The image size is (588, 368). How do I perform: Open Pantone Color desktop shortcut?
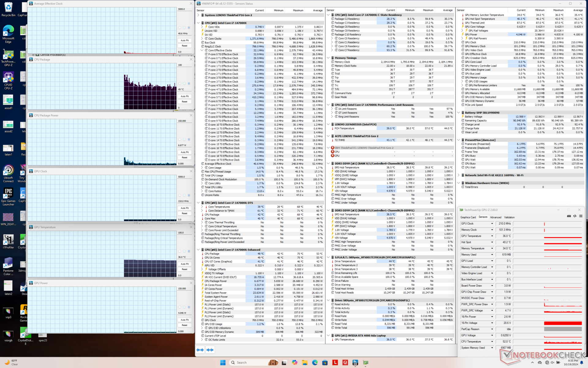point(8,266)
